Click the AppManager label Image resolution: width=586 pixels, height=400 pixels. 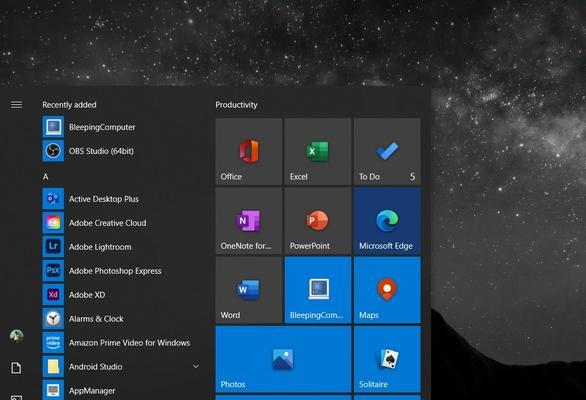[92, 391]
